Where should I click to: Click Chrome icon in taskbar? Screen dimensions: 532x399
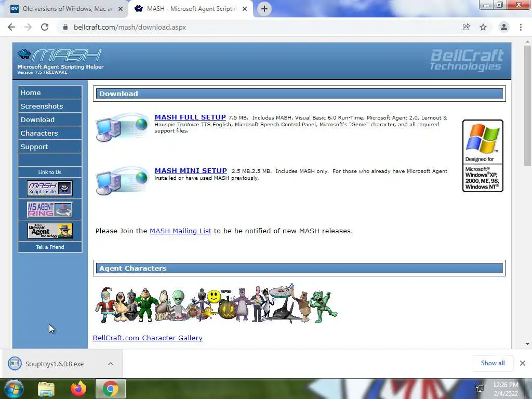point(111,389)
